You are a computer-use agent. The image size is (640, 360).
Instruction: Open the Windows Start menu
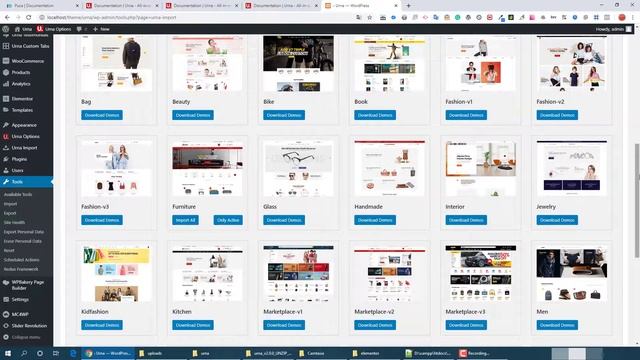(7, 353)
